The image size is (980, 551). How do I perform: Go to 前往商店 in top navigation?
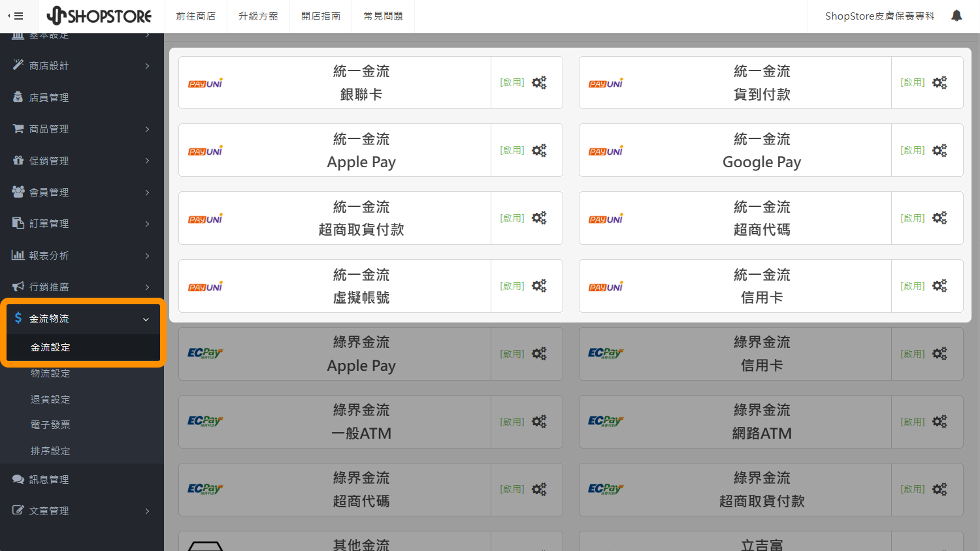pos(195,16)
